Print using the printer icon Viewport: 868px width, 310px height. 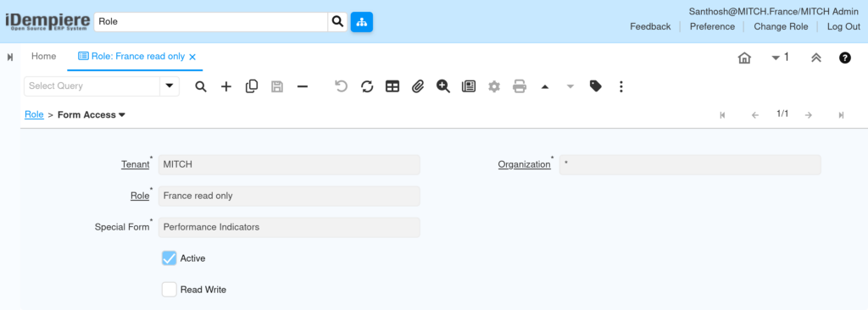pyautogui.click(x=520, y=86)
